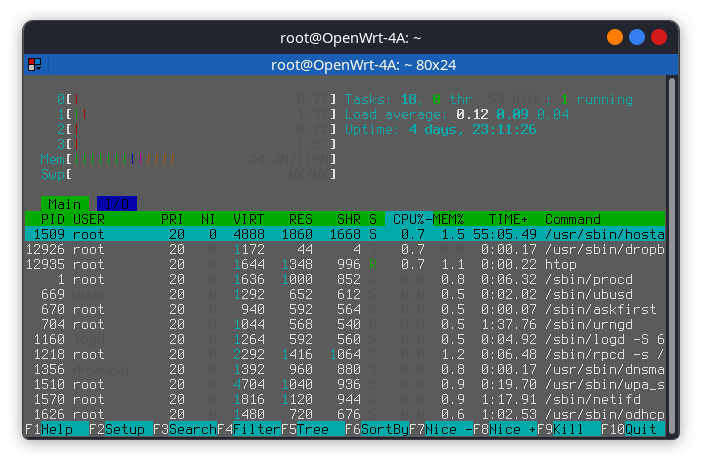Image resolution: width=702 pixels, height=464 pixels.
Task: Sort by the MEM% column header
Action: tap(449, 219)
